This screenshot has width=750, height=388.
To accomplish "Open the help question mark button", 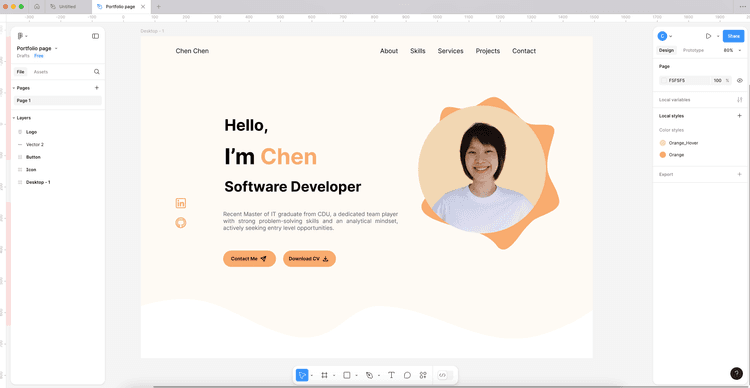I will (x=736, y=374).
